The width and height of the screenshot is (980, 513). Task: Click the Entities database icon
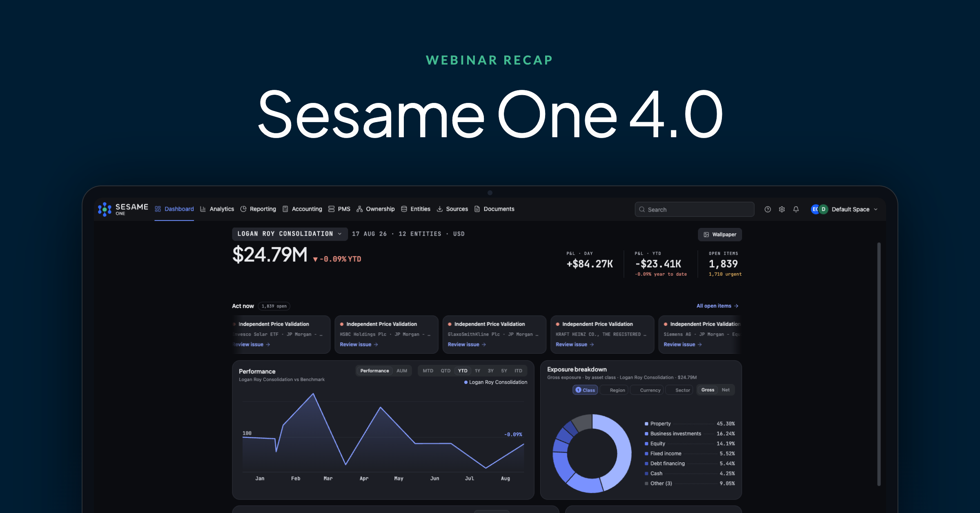[404, 209]
